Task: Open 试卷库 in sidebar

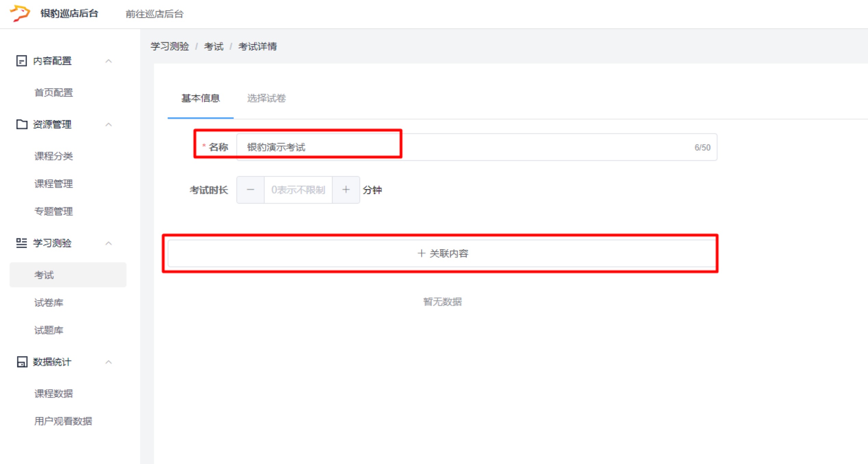Action: (49, 303)
